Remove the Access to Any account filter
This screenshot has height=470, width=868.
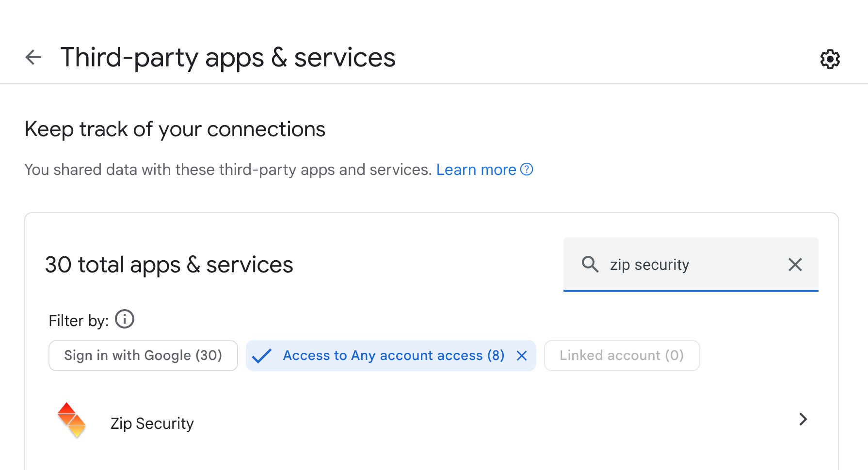tap(522, 356)
